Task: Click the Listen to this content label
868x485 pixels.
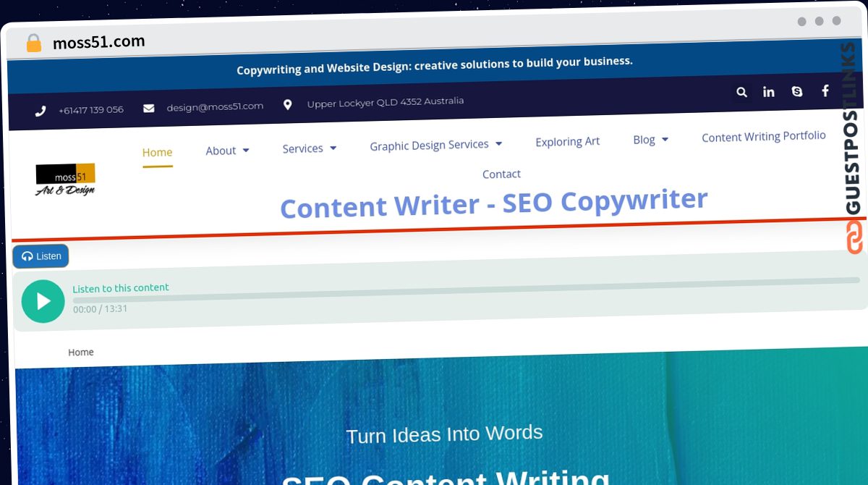Action: [121, 288]
